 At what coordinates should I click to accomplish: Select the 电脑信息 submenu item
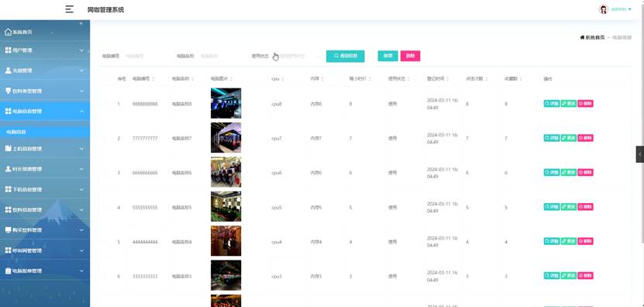[45, 132]
